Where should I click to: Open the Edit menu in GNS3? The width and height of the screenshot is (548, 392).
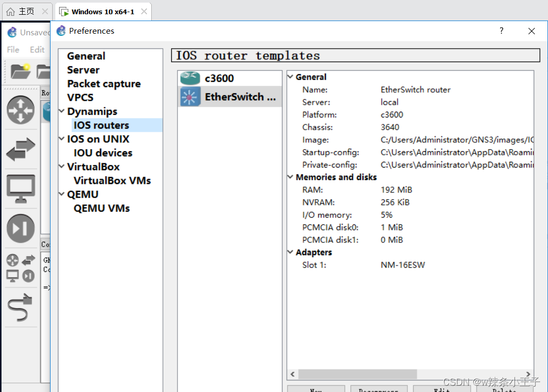click(37, 50)
